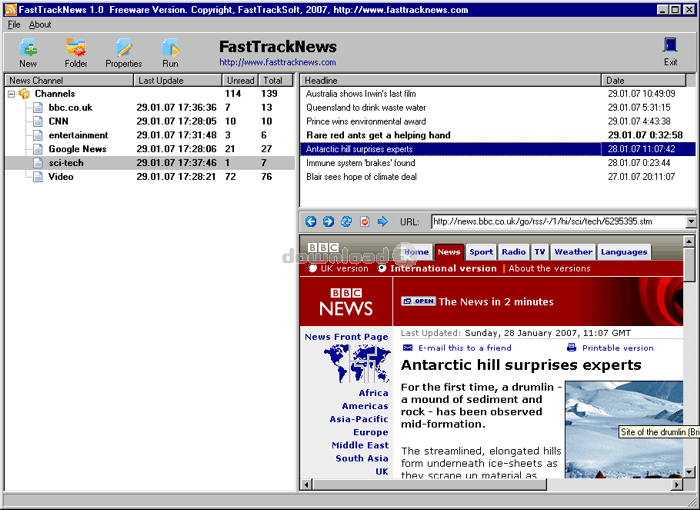Image resolution: width=700 pixels, height=510 pixels.
Task: Click the drumlin site photograph
Action: pyautogui.click(x=624, y=429)
